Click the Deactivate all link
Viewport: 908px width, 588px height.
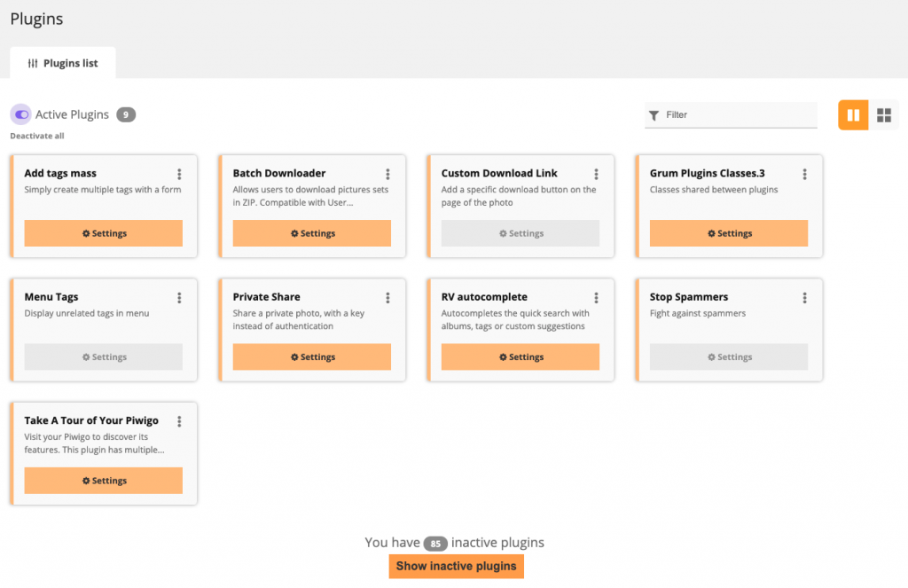coord(36,136)
